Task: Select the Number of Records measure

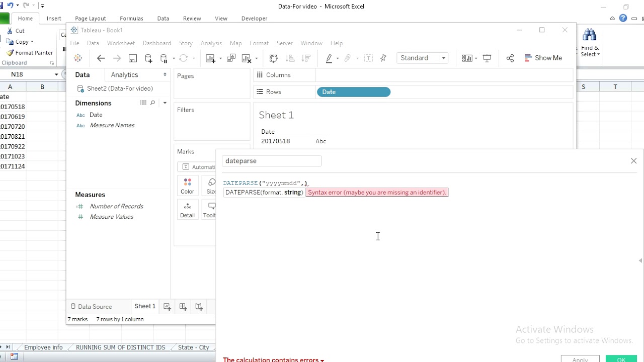Action: coord(116,206)
